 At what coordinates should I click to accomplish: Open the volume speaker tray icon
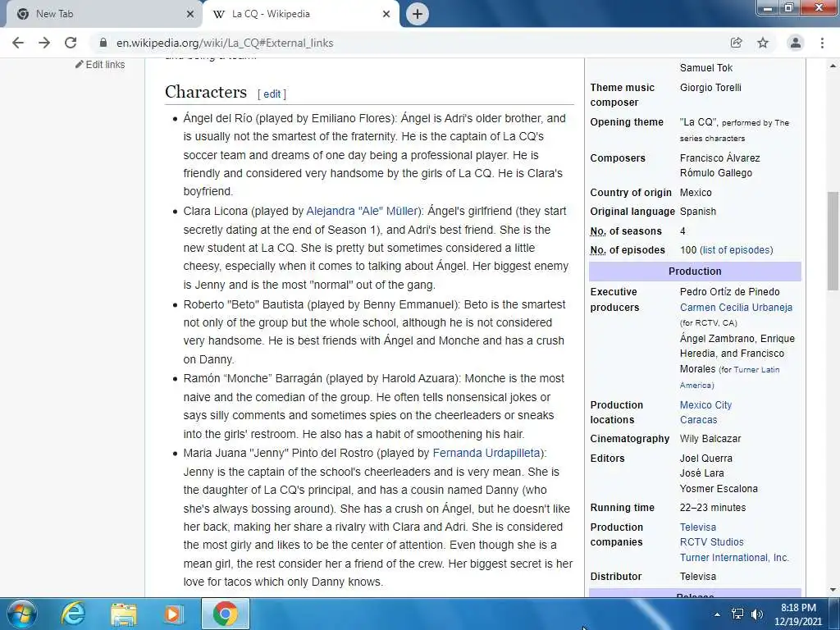757,614
